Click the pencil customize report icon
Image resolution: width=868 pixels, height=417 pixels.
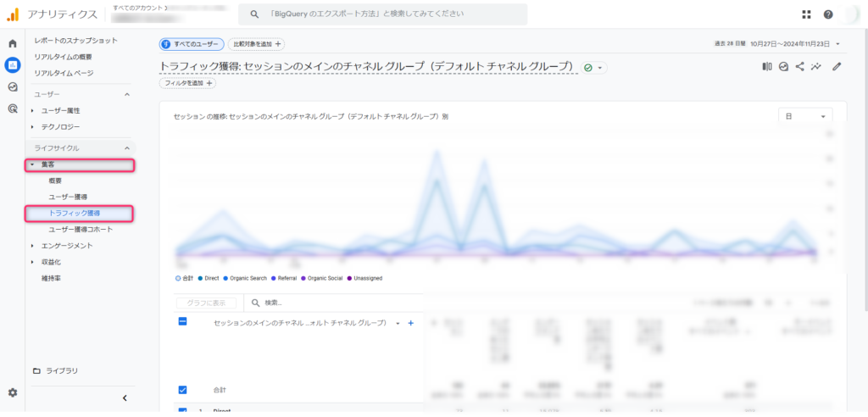point(837,66)
